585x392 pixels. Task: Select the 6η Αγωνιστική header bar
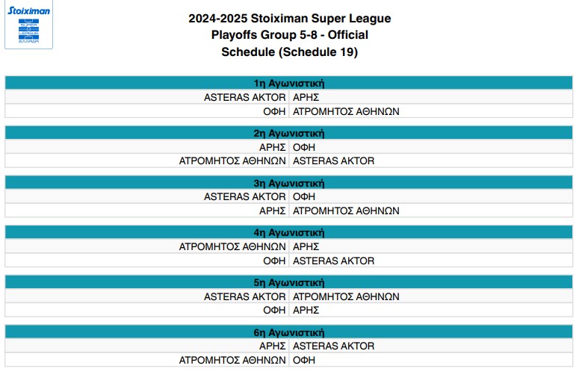289,332
